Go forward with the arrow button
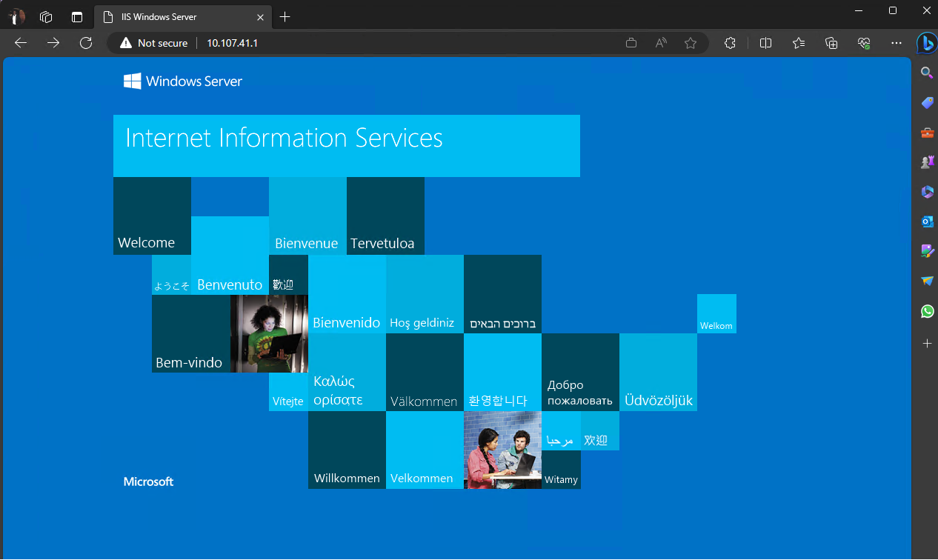The height and width of the screenshot is (560, 938). (x=53, y=43)
